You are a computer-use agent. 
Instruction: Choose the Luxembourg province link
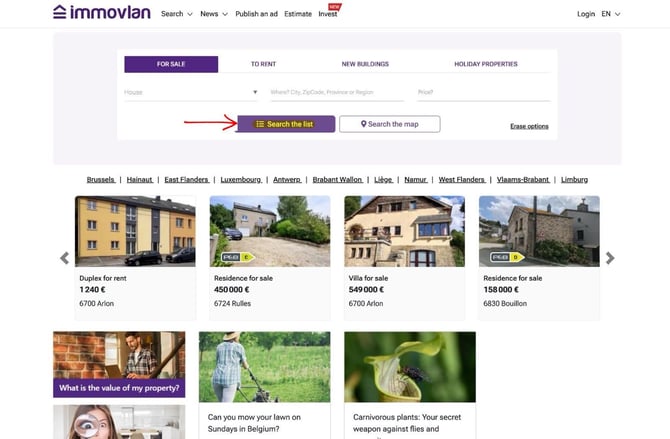[x=240, y=180]
